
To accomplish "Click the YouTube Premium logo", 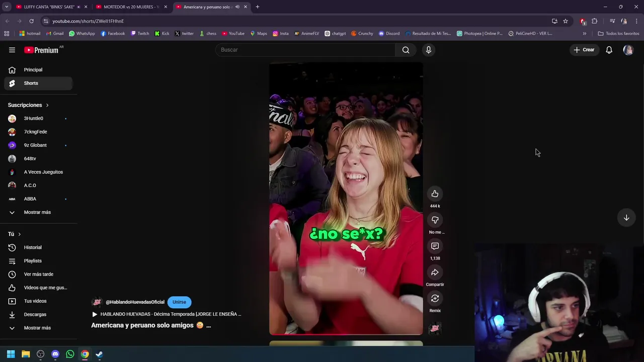I will 42,50.
